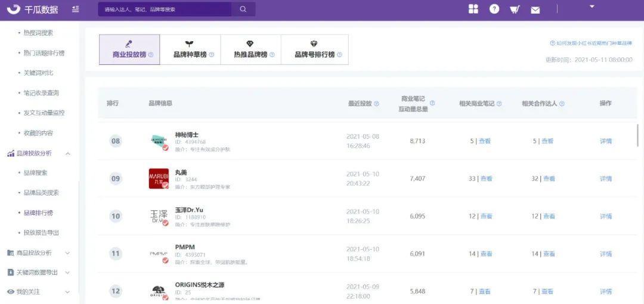Open the mail messages icon
The image size is (644, 304).
(535, 10)
